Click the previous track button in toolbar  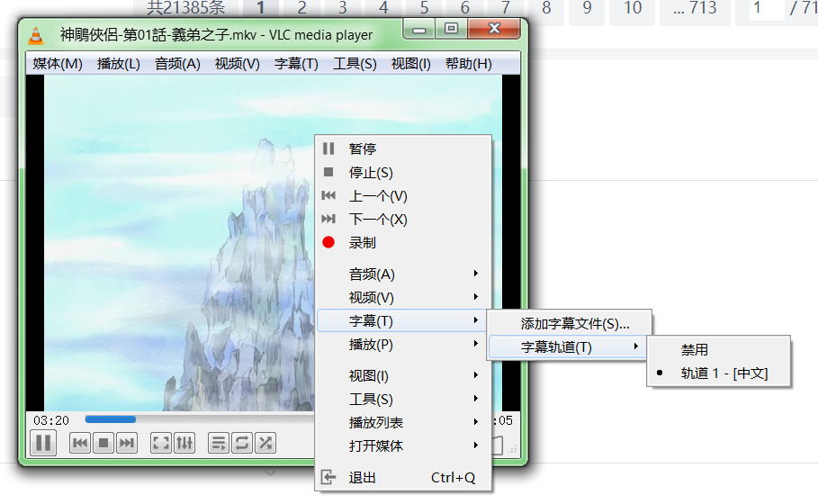(80, 444)
